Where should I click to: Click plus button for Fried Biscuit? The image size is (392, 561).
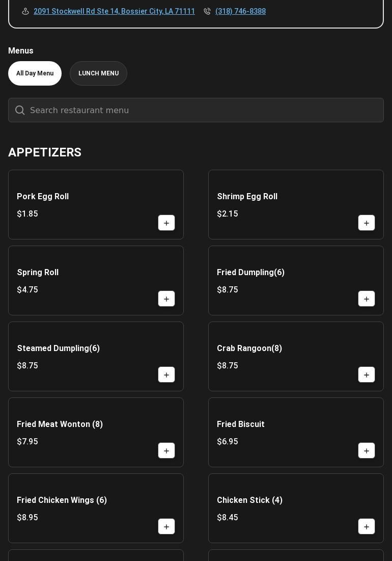[x=367, y=451]
